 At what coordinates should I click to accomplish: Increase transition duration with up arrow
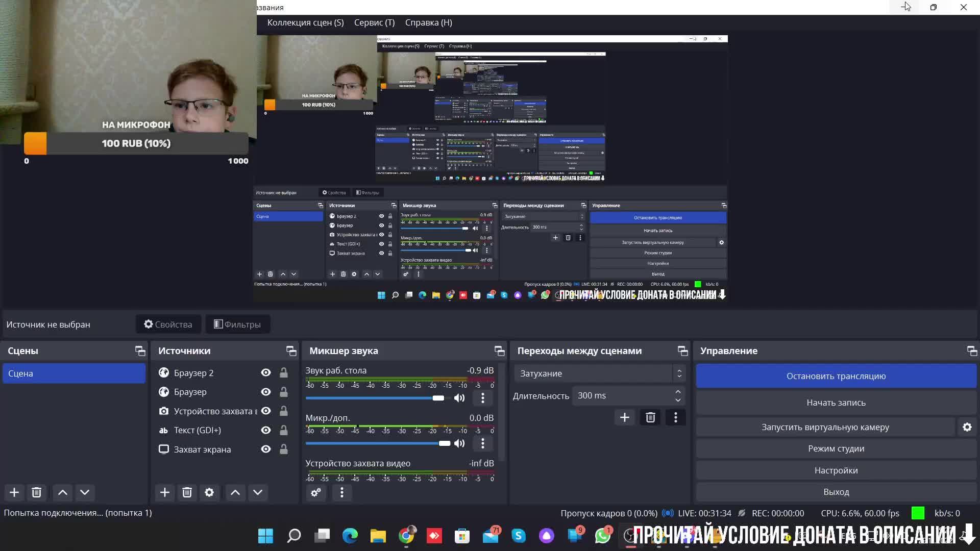pos(678,392)
